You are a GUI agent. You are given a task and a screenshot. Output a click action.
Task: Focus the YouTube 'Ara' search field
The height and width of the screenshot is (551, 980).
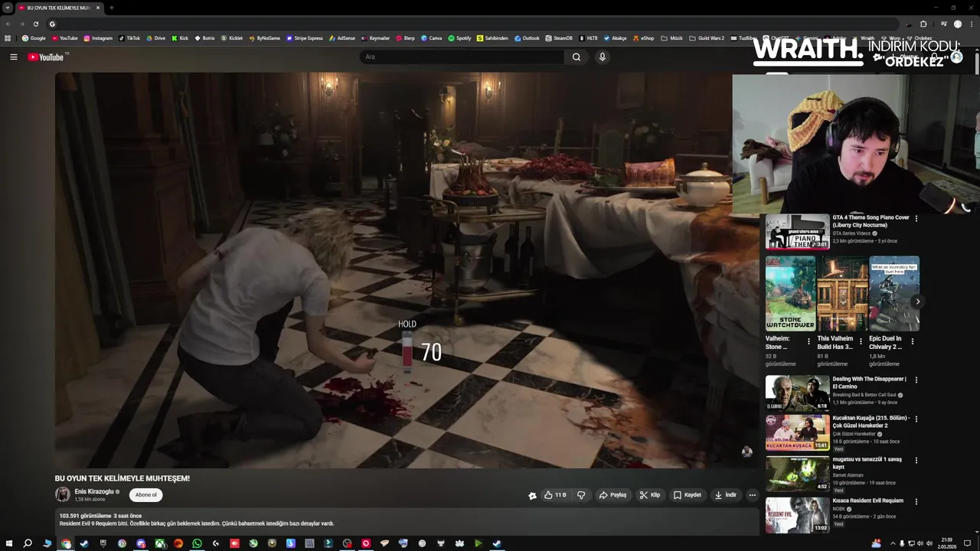click(x=462, y=57)
